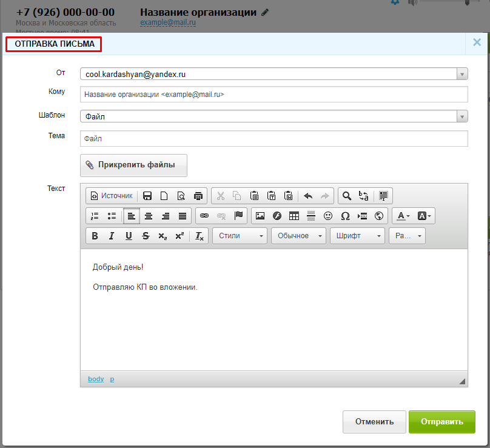Image resolution: width=490 pixels, height=448 pixels.
Task: Toggle right text alignment
Action: click(166, 216)
